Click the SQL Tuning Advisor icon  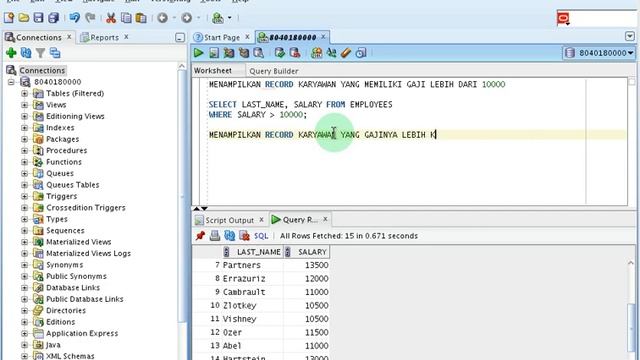tap(258, 53)
